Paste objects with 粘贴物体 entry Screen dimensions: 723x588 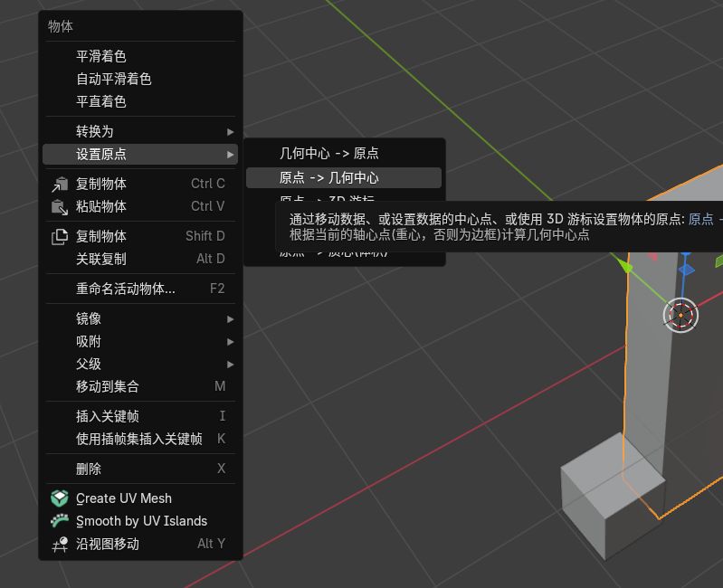tap(140, 206)
